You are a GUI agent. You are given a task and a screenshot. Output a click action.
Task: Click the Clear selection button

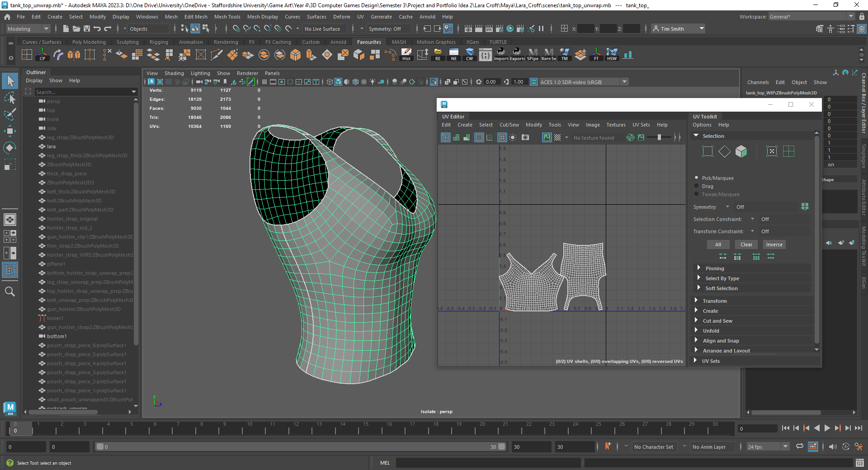click(x=746, y=244)
